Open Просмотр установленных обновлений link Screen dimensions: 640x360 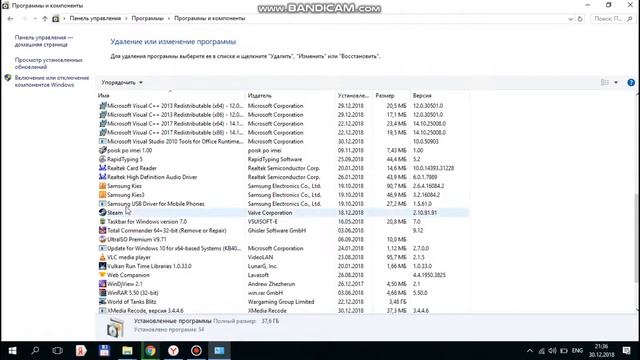pyautogui.click(x=49, y=63)
